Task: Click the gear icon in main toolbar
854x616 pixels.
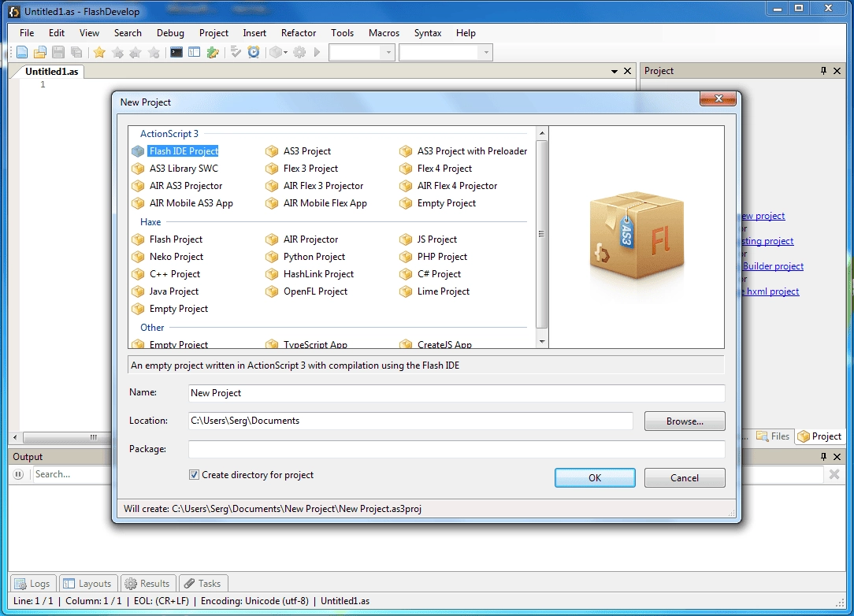Action: click(299, 52)
